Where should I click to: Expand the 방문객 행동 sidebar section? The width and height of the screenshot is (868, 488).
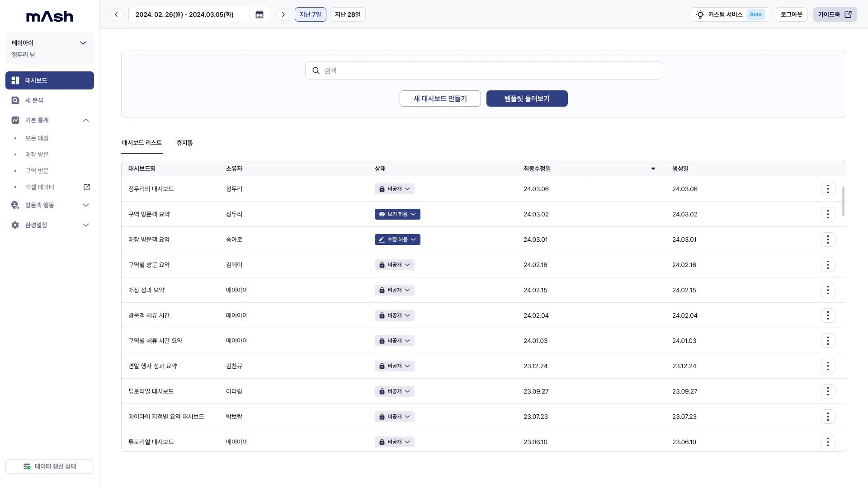point(86,205)
